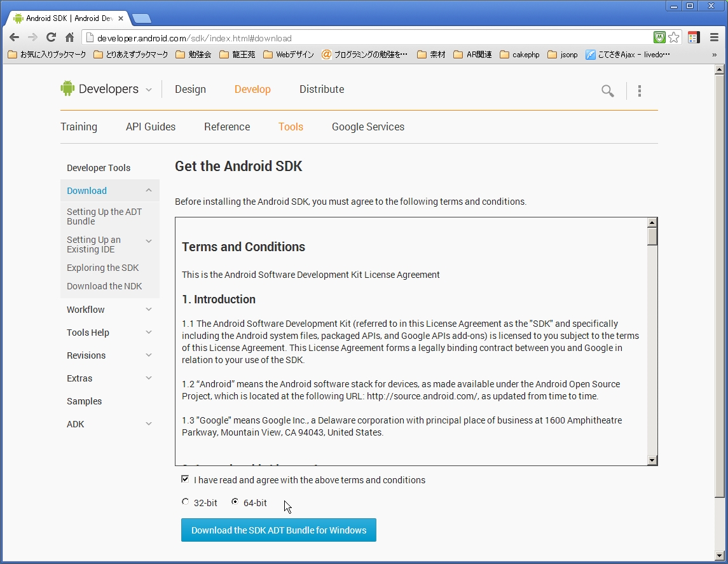Click the green extension icon in address bar
Viewport: 728px width, 564px height.
click(x=659, y=38)
